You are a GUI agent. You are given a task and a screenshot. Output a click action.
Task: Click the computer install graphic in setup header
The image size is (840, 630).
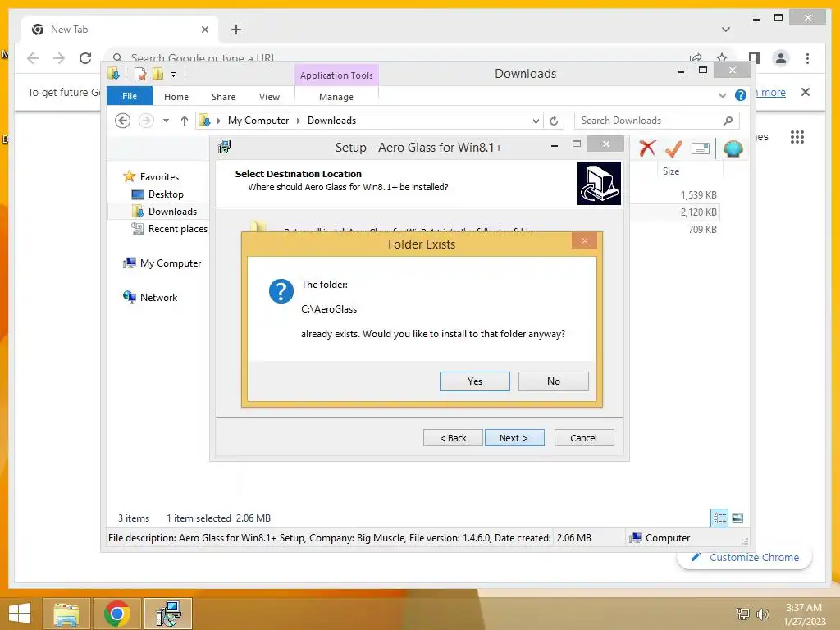(599, 183)
